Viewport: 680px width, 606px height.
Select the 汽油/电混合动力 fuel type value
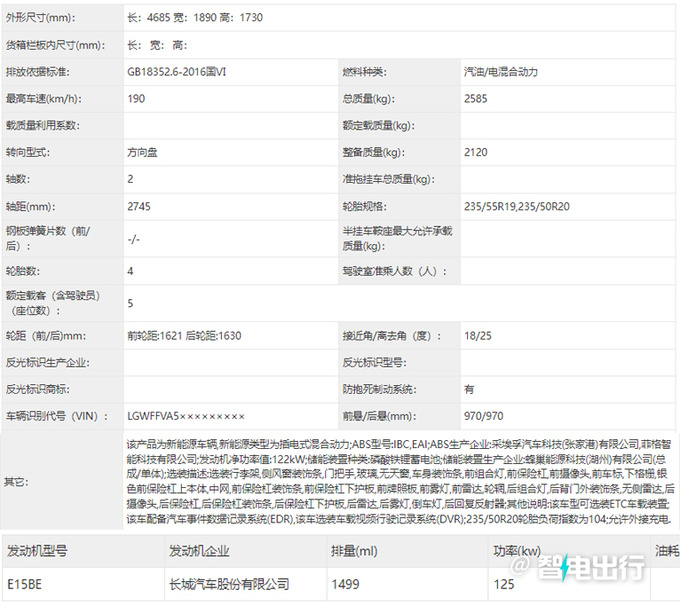click(501, 73)
